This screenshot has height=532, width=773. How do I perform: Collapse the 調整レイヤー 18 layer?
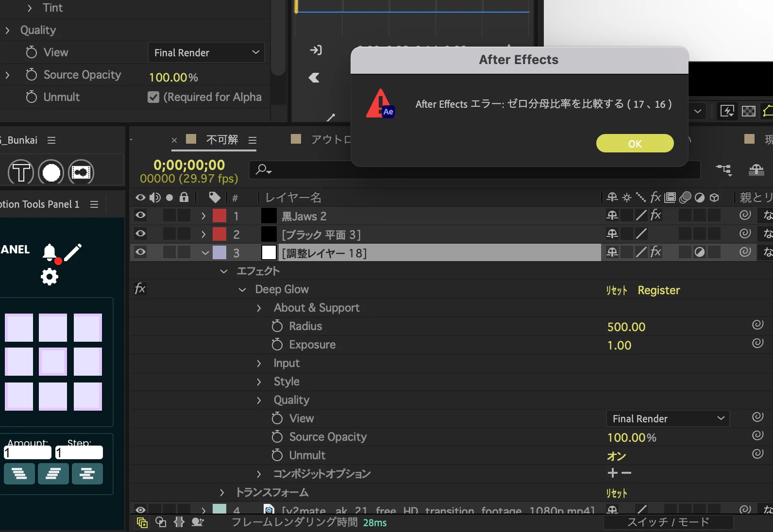(205, 253)
